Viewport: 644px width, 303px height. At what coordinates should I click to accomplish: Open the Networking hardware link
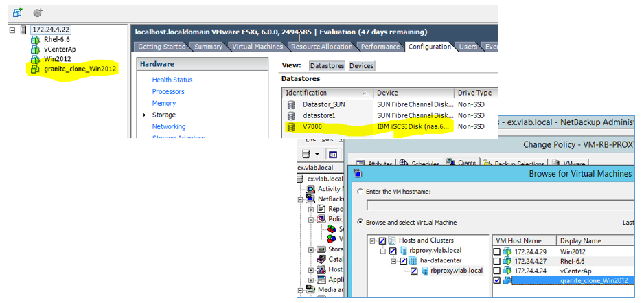[169, 126]
